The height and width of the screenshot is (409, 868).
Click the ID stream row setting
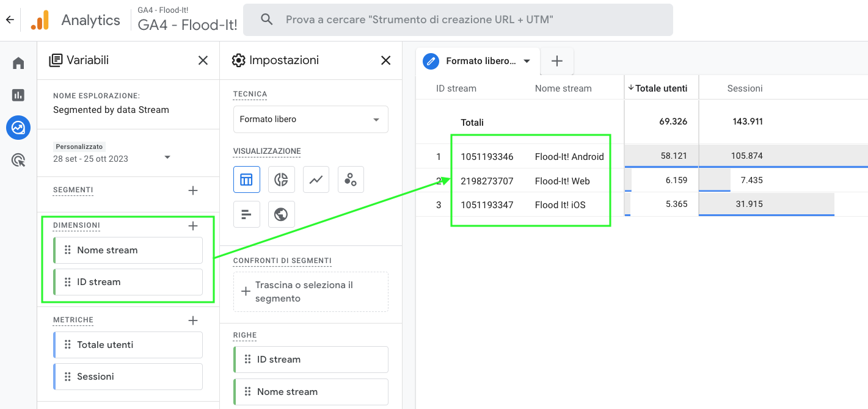(x=311, y=360)
